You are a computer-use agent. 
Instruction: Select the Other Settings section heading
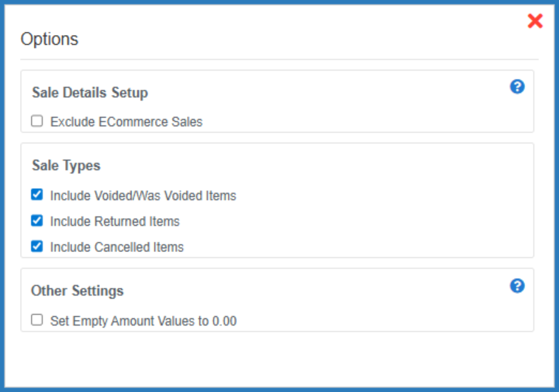77,291
